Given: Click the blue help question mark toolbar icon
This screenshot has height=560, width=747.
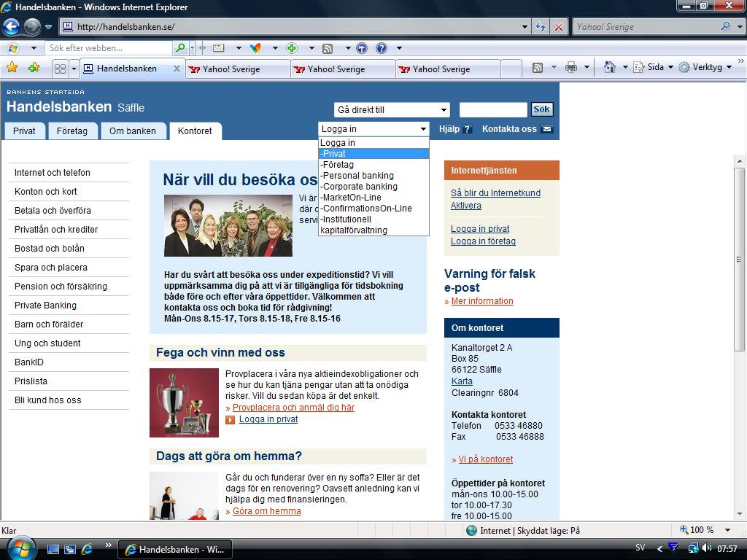Looking at the screenshot, I should (382, 48).
